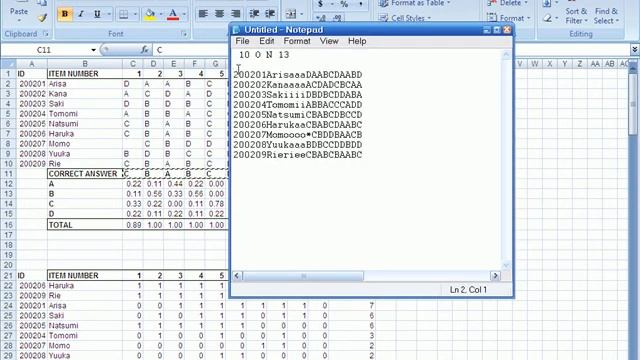Click Notepad horizontal scrollbar right arrow
Image resolution: width=640 pixels, height=360 pixels.
point(495,276)
